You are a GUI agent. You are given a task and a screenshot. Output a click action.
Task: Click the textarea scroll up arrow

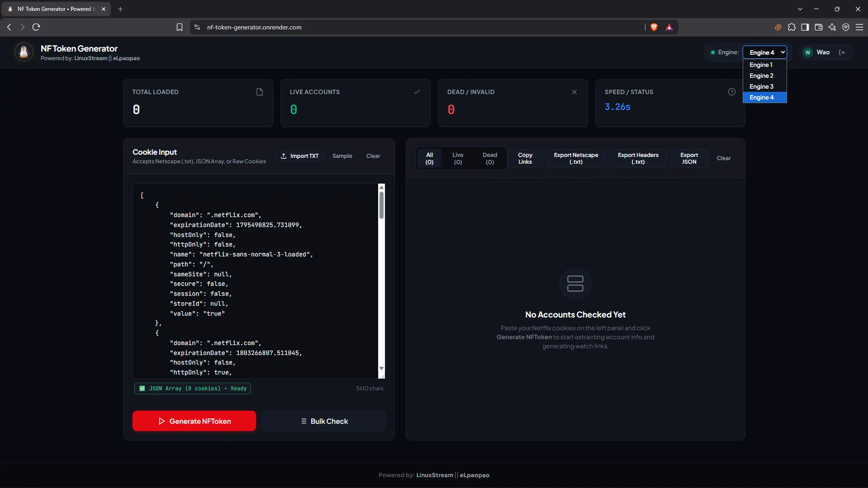pos(381,187)
